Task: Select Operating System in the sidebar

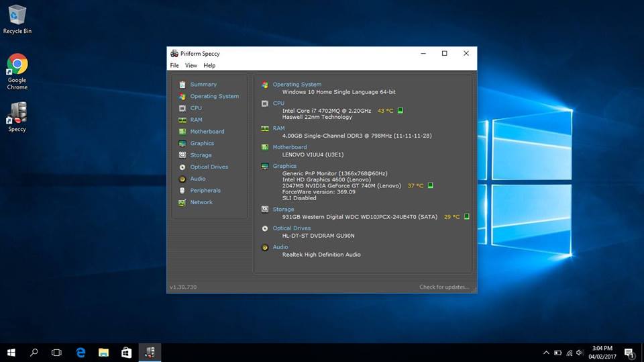Action: (x=214, y=96)
